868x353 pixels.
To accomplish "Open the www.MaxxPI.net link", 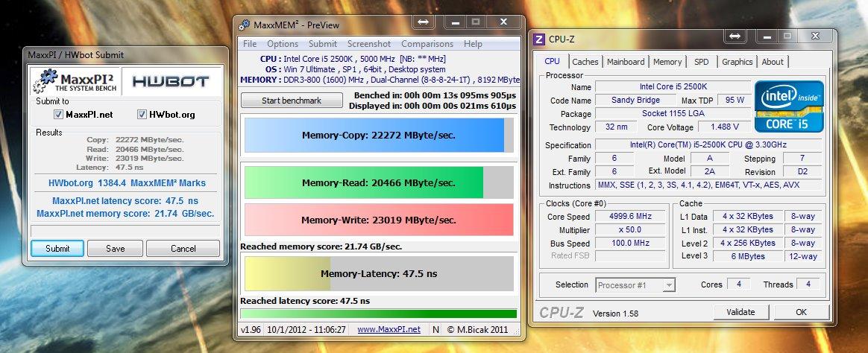I will [389, 329].
